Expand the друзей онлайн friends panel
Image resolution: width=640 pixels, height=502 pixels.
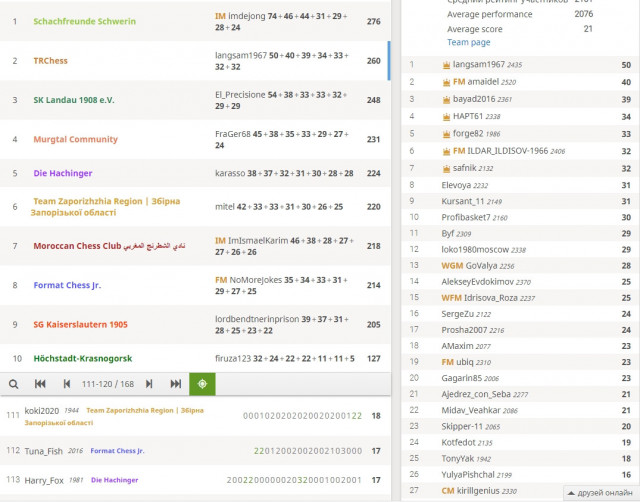click(x=600, y=493)
